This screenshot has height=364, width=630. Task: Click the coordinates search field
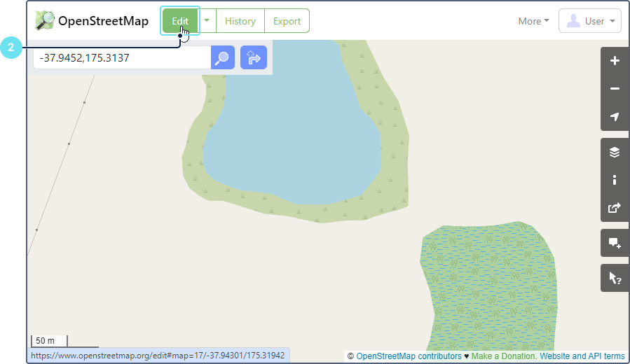(122, 58)
